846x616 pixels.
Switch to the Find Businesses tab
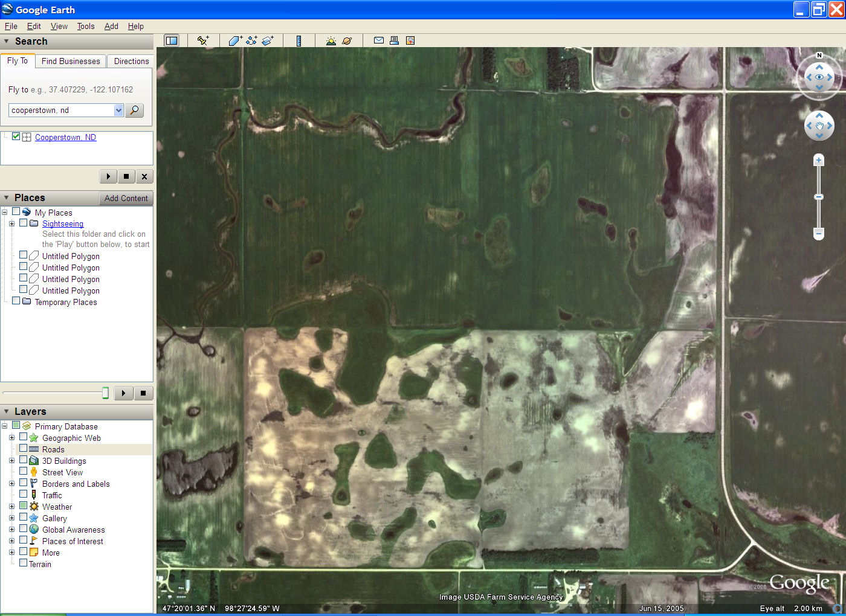[71, 61]
